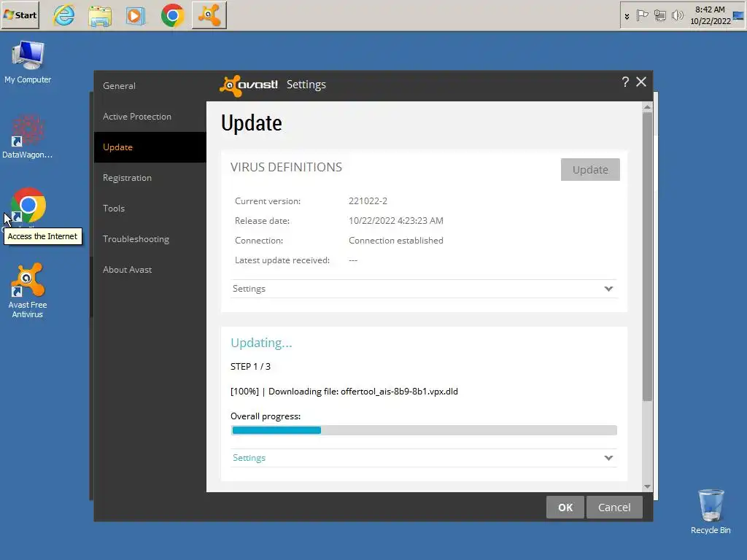
Task: Open the file explorer taskbar icon
Action: coord(100,16)
